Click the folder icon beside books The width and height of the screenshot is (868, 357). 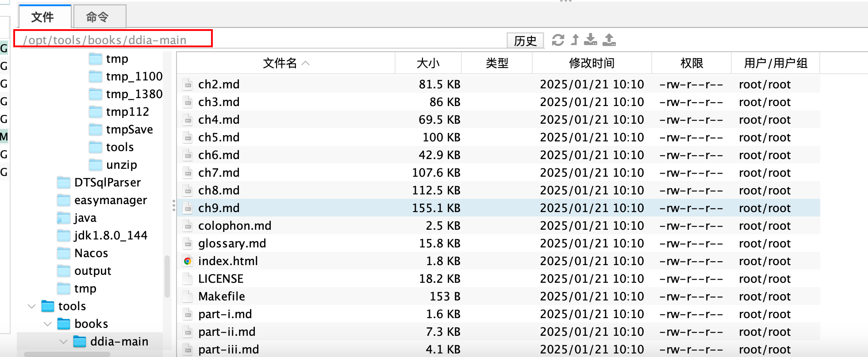64,324
